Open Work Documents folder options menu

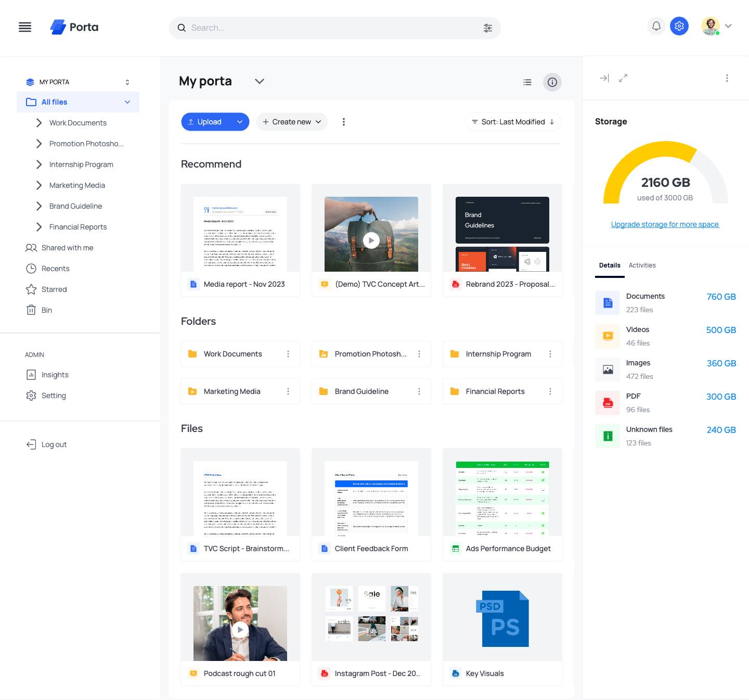288,354
